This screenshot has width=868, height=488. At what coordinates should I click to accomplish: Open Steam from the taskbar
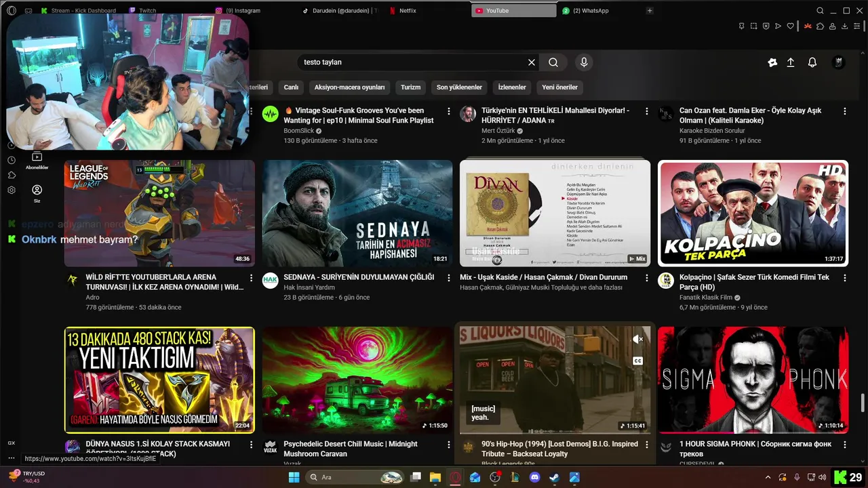click(x=554, y=477)
